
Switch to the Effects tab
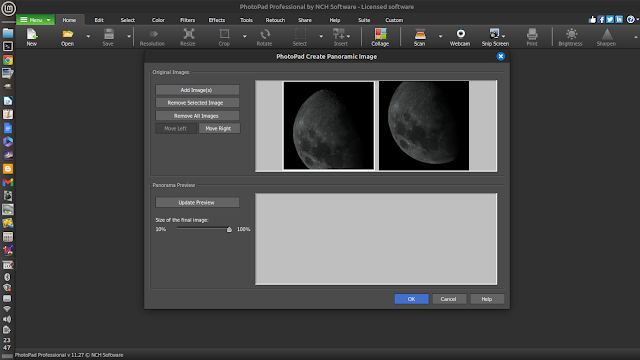[x=217, y=20]
